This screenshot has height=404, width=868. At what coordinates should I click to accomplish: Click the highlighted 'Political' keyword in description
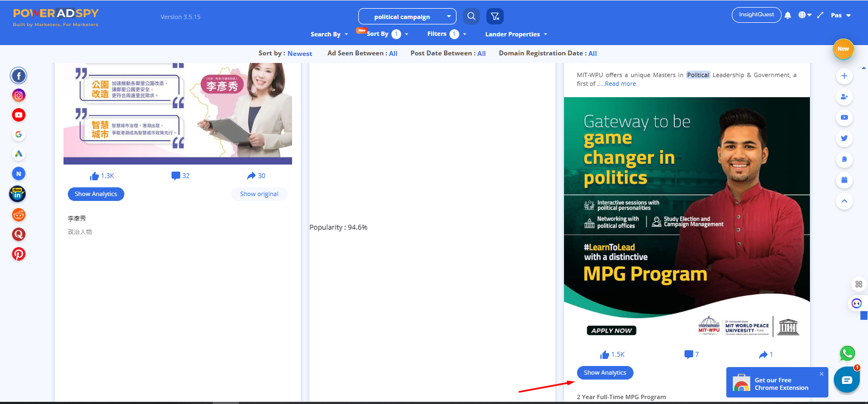[x=698, y=75]
